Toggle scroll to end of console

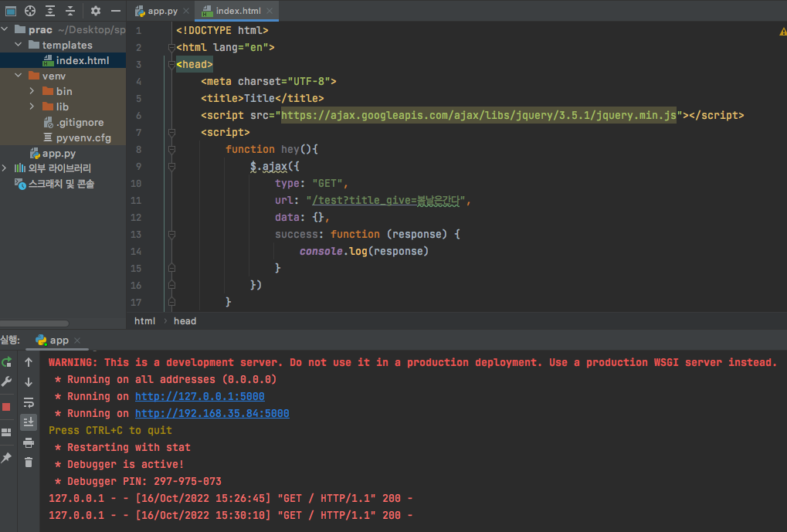coord(29,422)
